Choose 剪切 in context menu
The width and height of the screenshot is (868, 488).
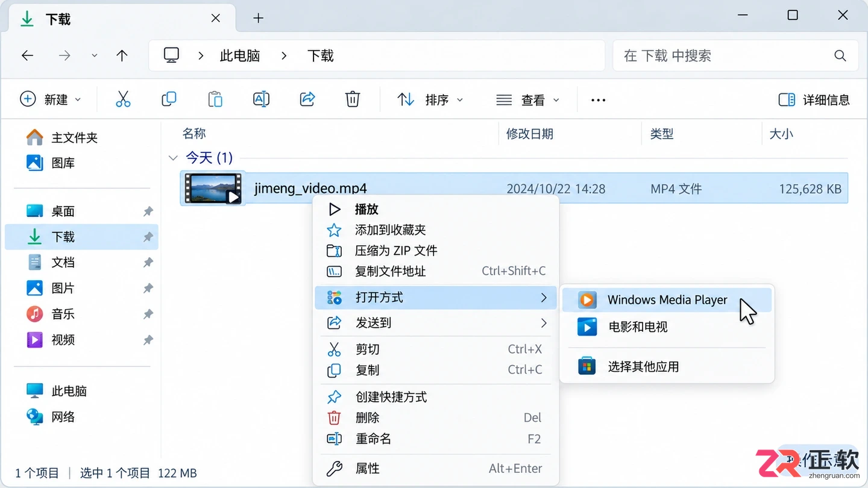pyautogui.click(x=436, y=349)
